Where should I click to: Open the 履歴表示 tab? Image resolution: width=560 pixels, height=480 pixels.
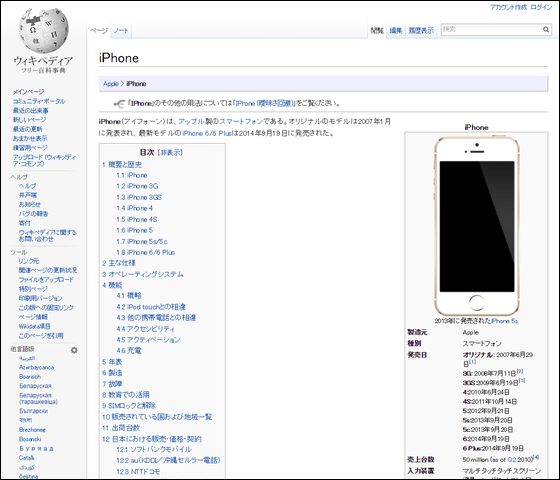tap(421, 30)
